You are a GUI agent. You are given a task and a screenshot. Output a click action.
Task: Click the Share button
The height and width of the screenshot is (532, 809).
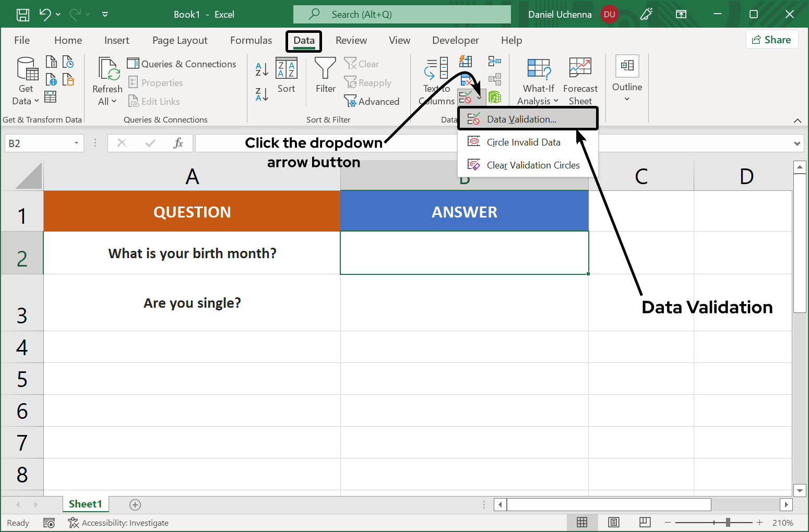point(772,39)
